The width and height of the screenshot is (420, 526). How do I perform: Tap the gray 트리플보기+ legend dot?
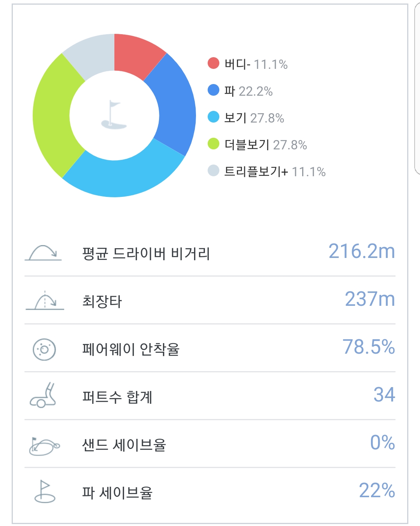click(x=213, y=170)
